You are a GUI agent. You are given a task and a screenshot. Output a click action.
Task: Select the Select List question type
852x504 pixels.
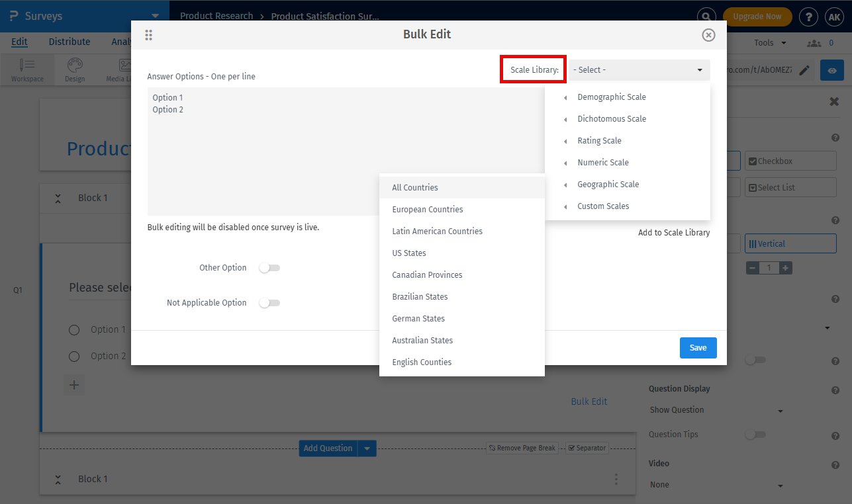pyautogui.click(x=790, y=187)
